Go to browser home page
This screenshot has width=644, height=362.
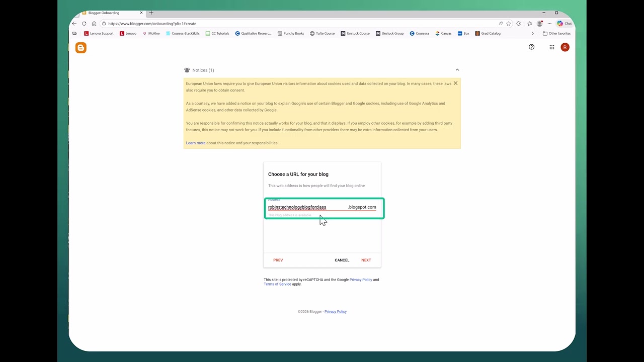click(94, 24)
